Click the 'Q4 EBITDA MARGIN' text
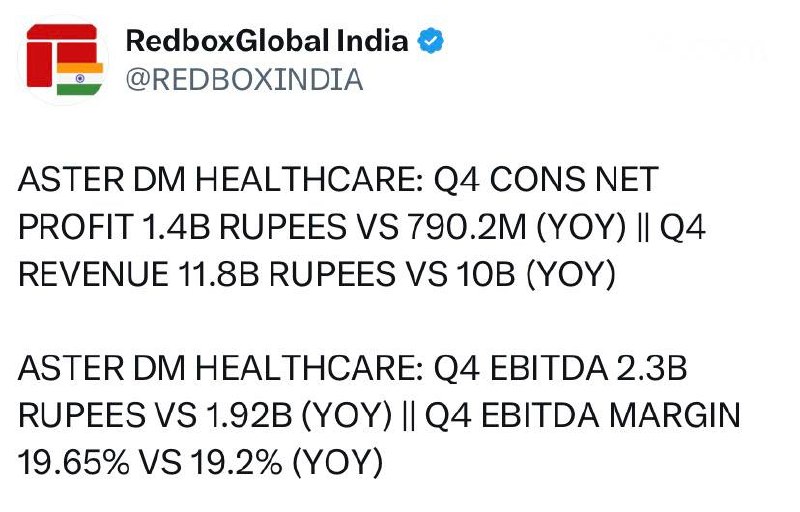Screen dimensions: 800x512 pyautogui.click(x=582, y=415)
